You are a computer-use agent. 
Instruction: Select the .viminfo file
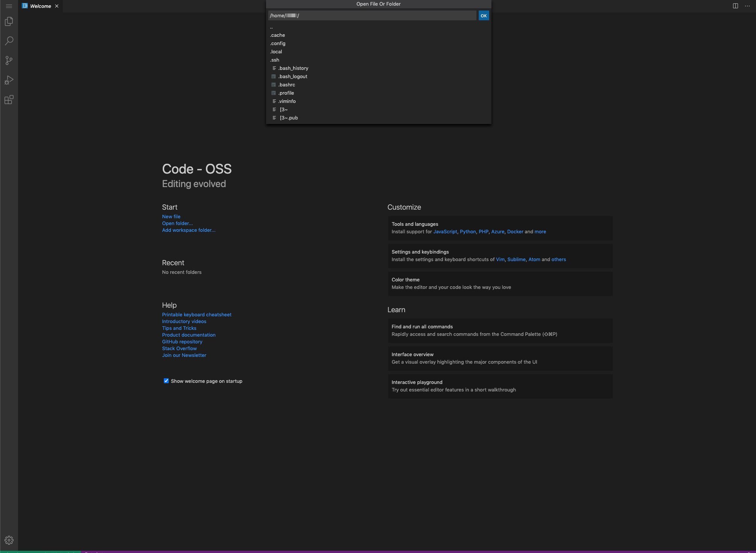pos(378,101)
